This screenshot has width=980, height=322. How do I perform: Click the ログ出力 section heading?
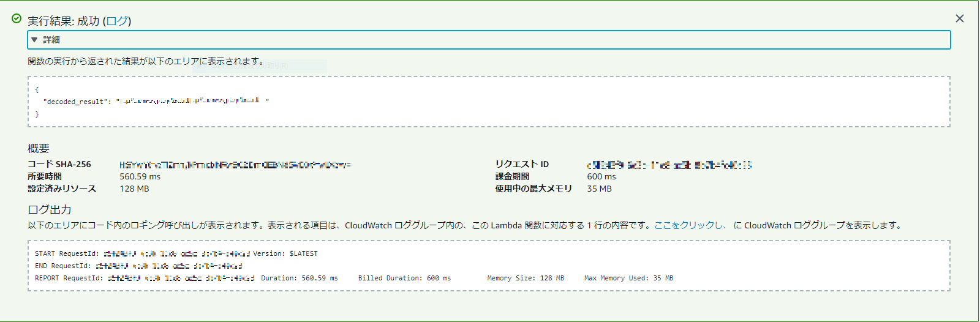pos(50,209)
